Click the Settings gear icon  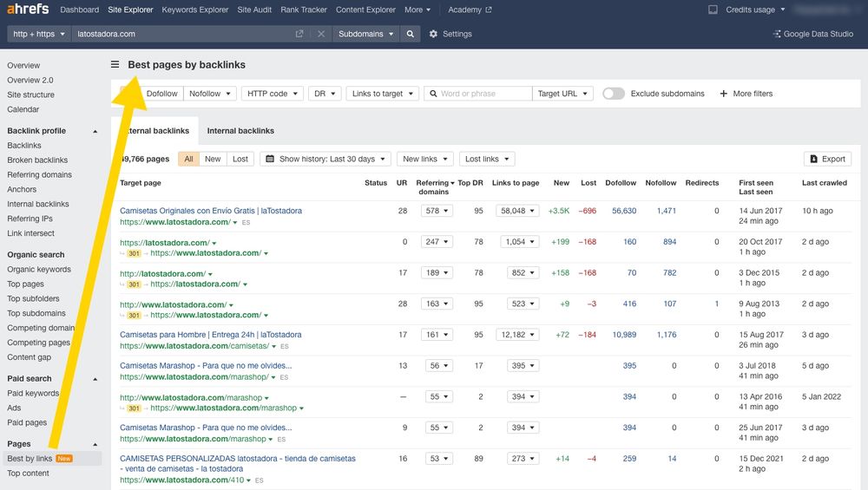click(433, 34)
